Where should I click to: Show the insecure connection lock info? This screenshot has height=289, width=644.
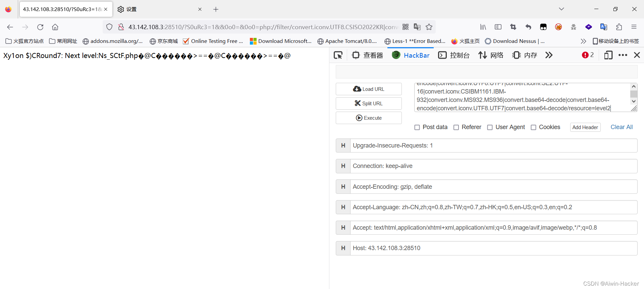[121, 27]
